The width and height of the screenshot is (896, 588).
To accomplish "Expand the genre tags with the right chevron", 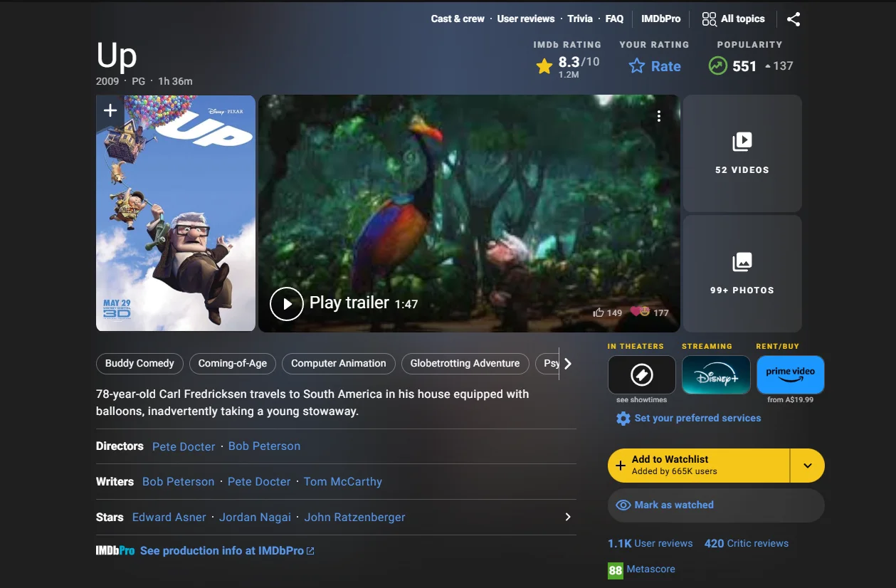I will [x=568, y=363].
